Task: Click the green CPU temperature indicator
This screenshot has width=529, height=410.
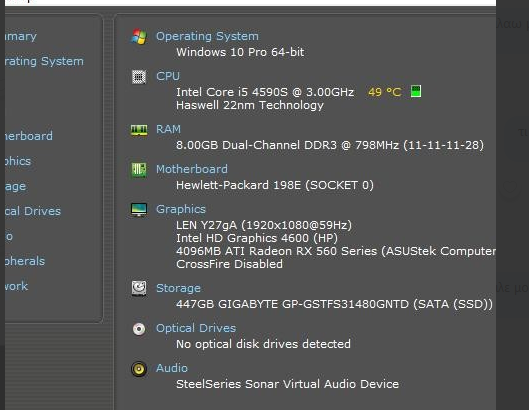Action: pyautogui.click(x=416, y=91)
